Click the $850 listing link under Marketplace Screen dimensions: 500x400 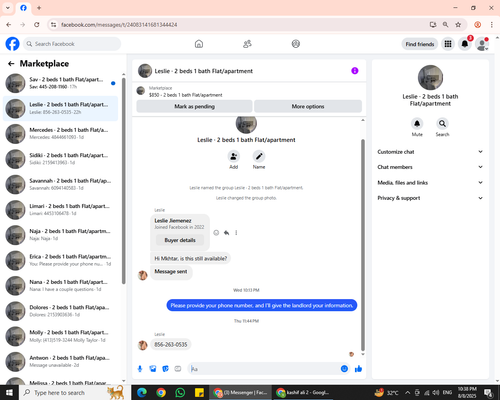tap(185, 95)
